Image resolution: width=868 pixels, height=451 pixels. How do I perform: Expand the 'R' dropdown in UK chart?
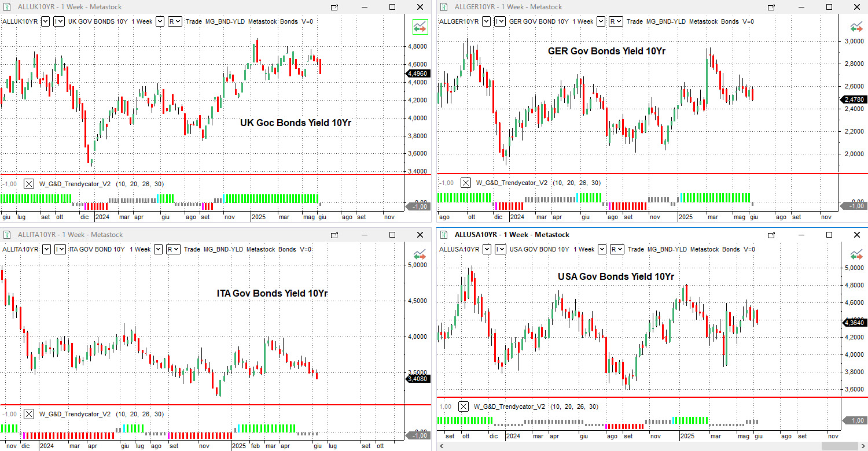(175, 21)
